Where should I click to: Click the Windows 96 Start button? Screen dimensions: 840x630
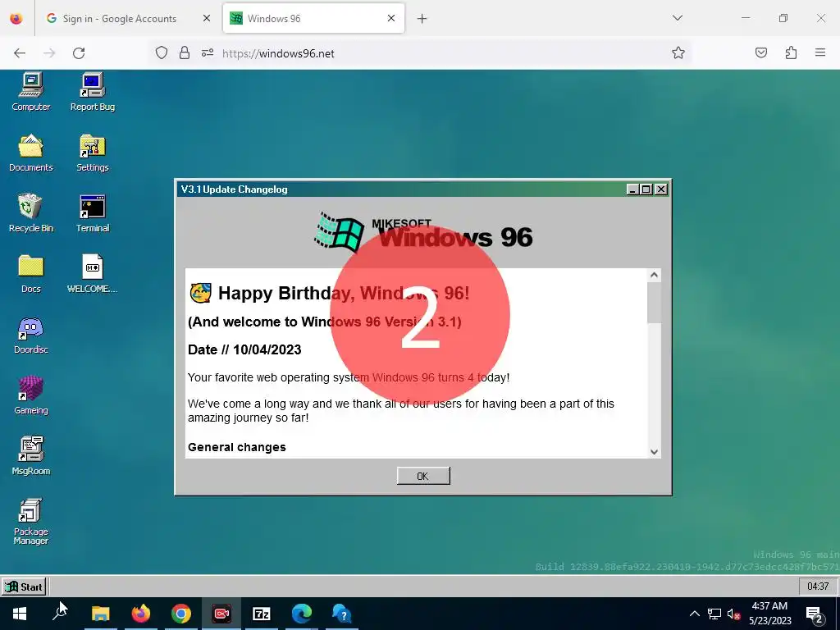tap(24, 587)
